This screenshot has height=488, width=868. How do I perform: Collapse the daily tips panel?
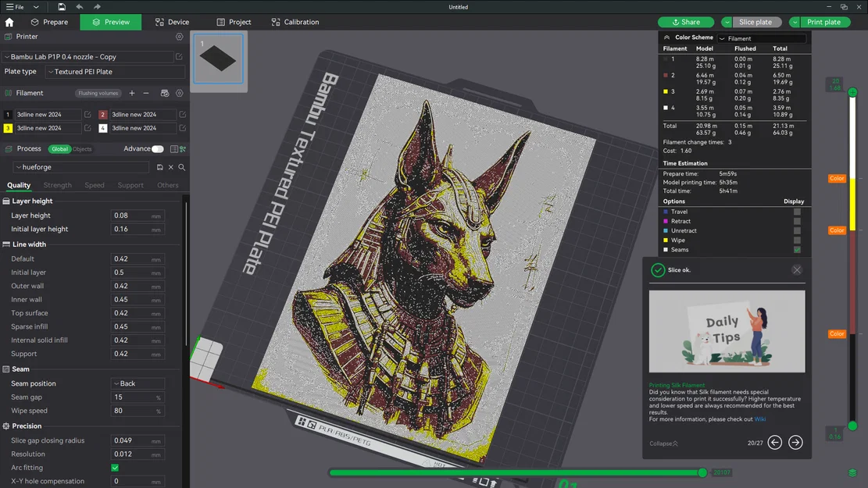point(663,443)
